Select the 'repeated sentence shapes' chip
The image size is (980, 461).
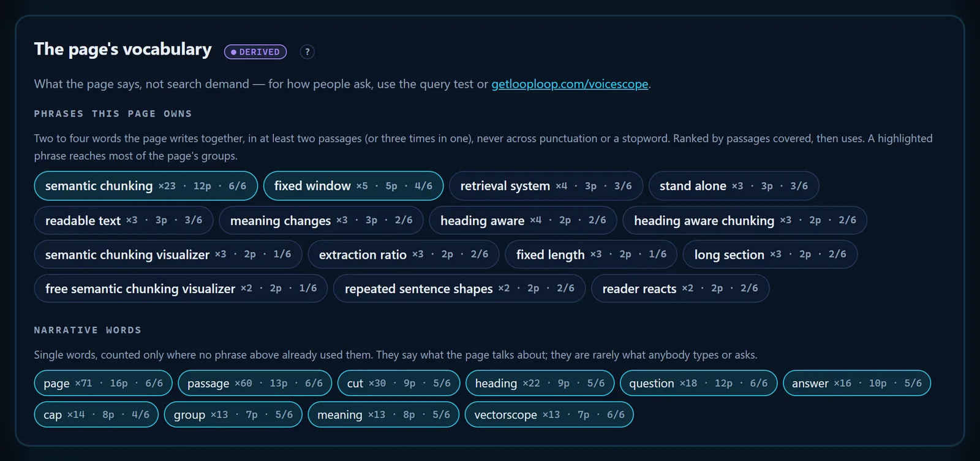tap(459, 288)
